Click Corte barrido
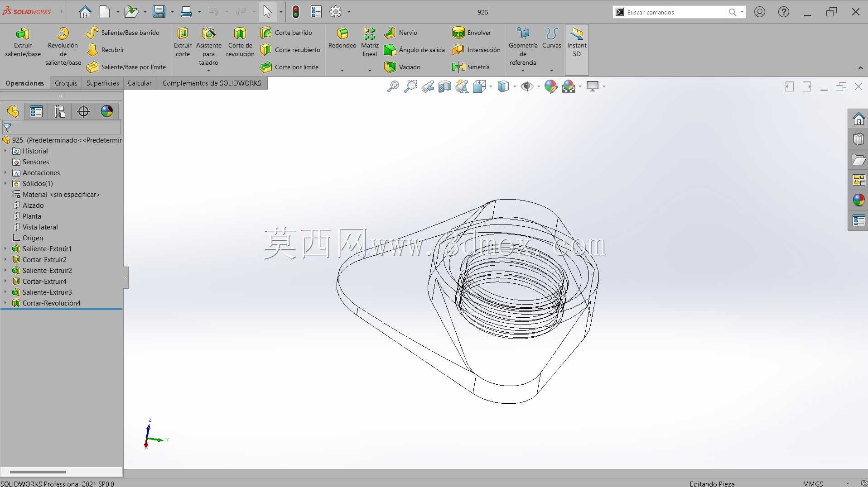868x487 pixels. coord(286,33)
